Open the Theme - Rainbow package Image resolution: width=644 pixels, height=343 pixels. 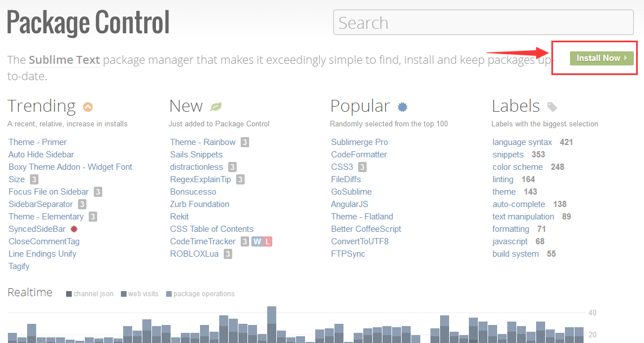point(203,142)
